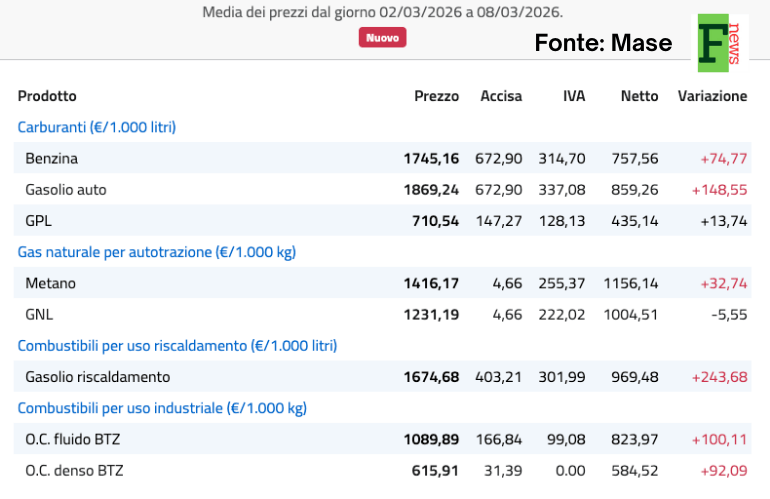Click the GNL row label
The height and width of the screenshot is (499, 770).
[39, 314]
